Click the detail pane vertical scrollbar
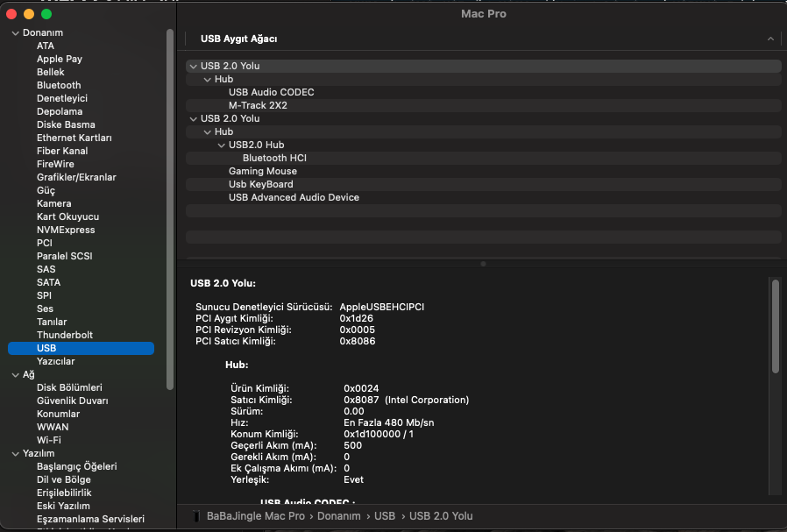Viewport: 787px width, 532px height. 776,326
